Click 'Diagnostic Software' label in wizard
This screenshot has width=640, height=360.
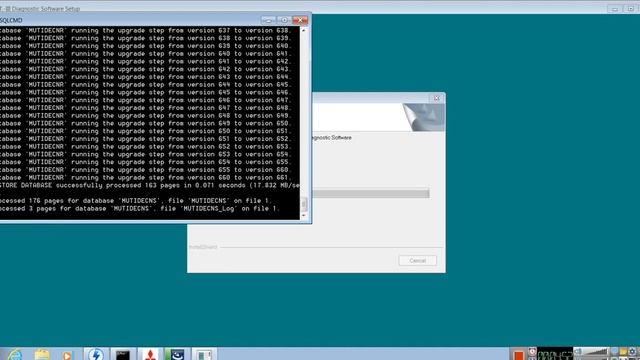(331, 138)
